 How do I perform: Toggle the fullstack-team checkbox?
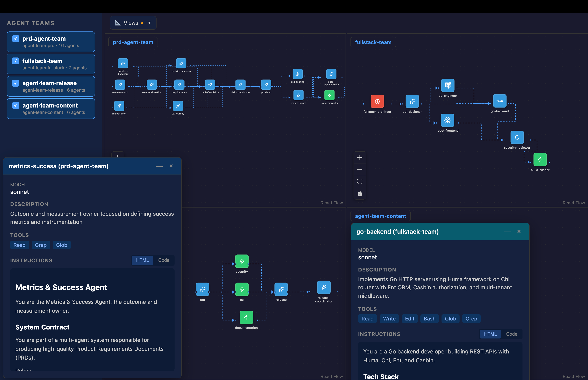coord(15,61)
